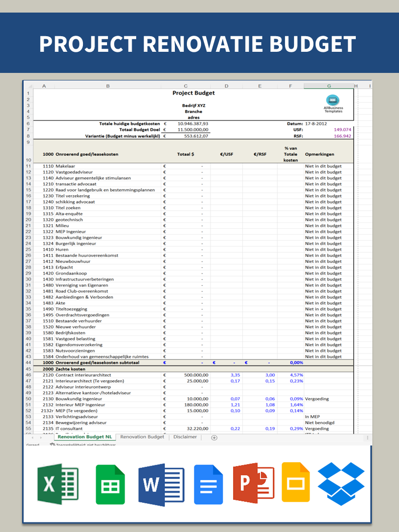This screenshot has width=399, height=532.
Task: Switch to the Renovation Budget NL tab
Action: (x=84, y=436)
